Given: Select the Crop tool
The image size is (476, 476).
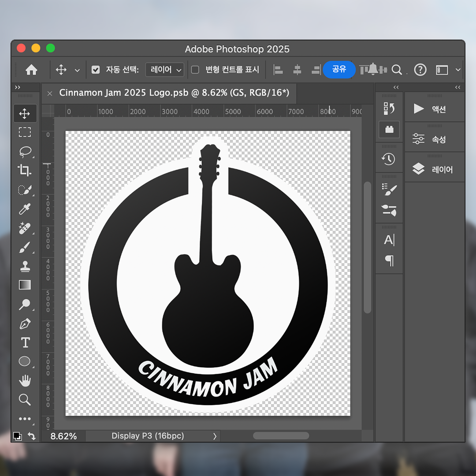Looking at the screenshot, I should click(x=25, y=170).
